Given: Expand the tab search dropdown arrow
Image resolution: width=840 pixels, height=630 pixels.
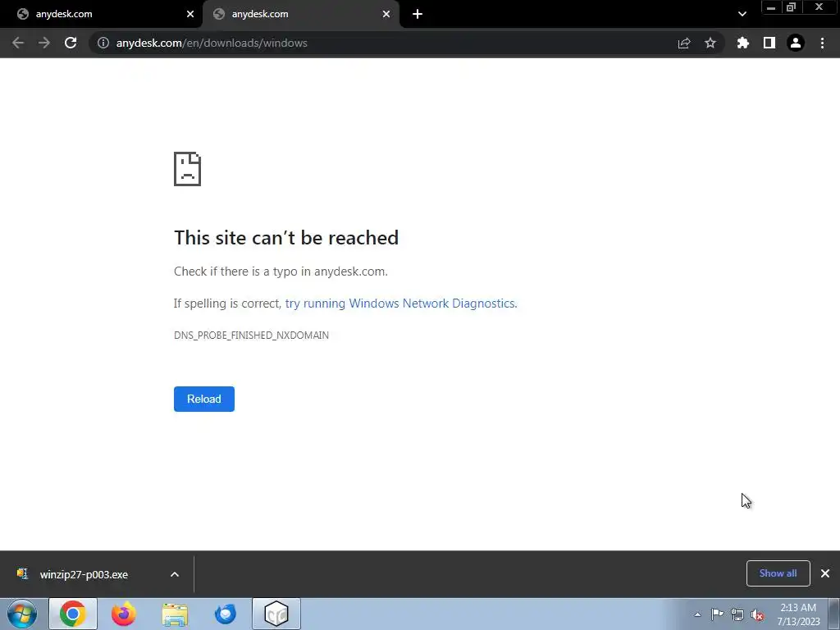Looking at the screenshot, I should [742, 15].
